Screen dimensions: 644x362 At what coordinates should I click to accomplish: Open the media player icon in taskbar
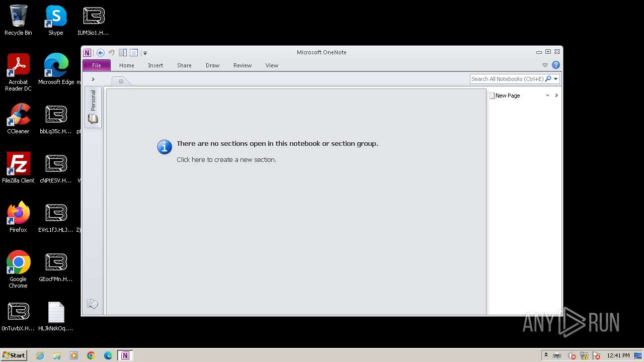pos(74,355)
